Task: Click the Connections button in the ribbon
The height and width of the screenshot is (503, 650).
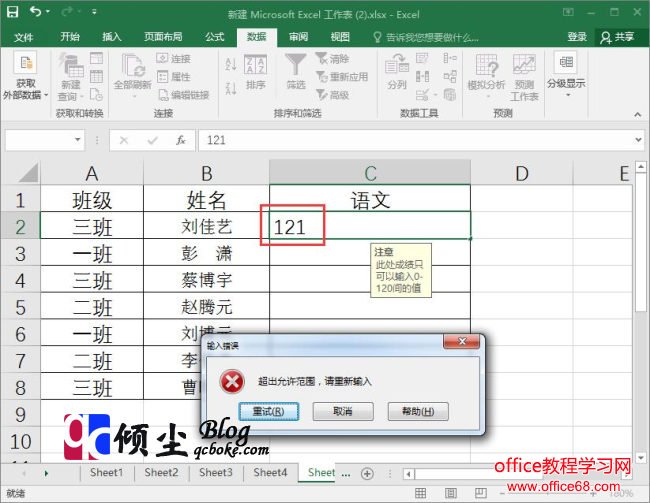Action: coord(174,58)
